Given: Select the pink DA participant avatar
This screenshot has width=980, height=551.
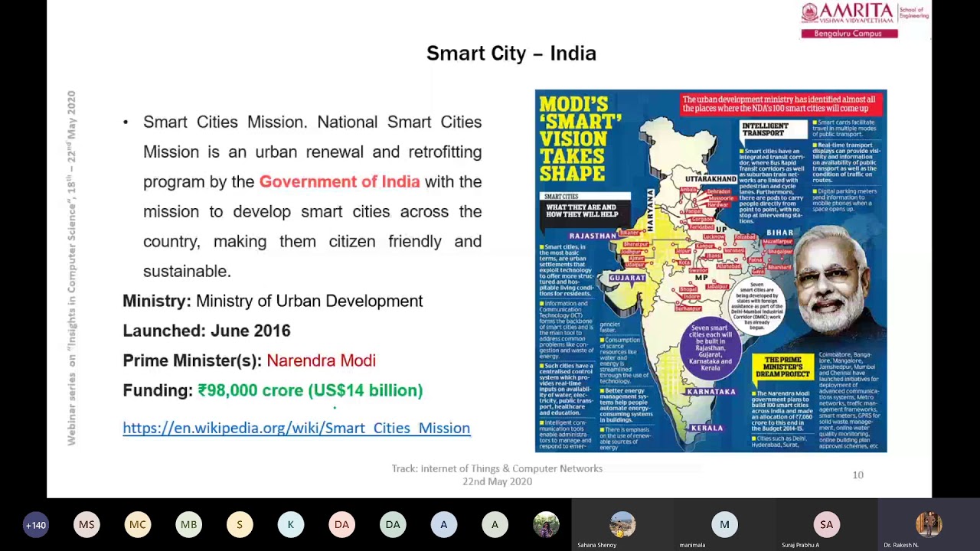Looking at the screenshot, I should click(x=341, y=525).
